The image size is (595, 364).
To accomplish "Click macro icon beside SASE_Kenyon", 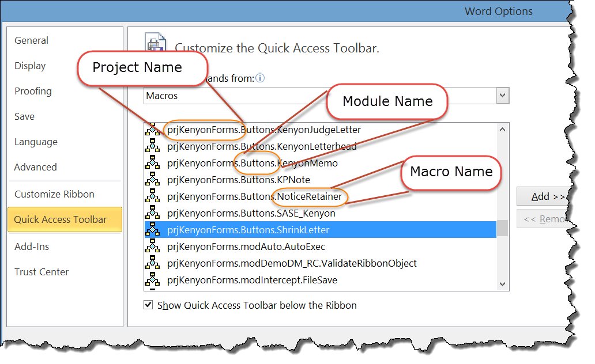I will pos(153,213).
